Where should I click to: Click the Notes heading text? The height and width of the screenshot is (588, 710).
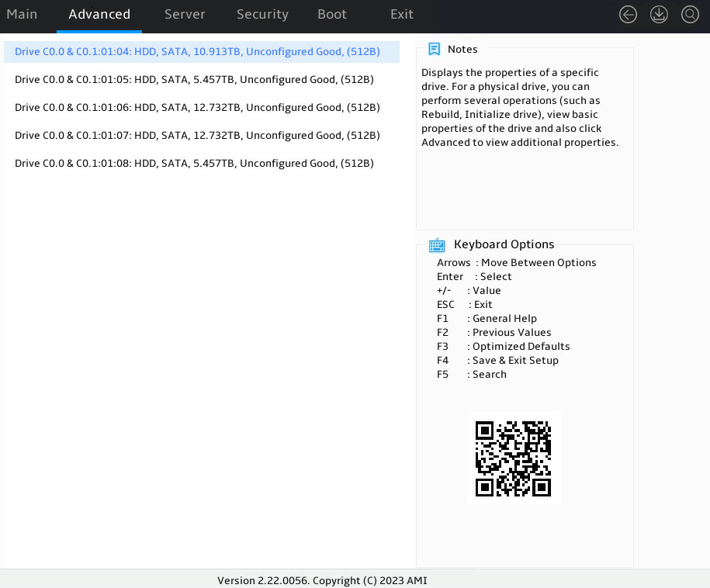[462, 50]
